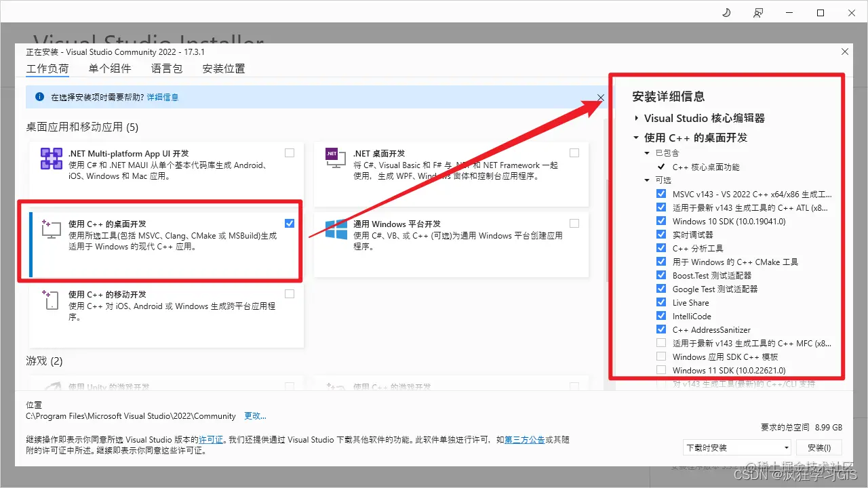Open the 第三方公告 link
The height and width of the screenshot is (488, 868).
click(525, 440)
